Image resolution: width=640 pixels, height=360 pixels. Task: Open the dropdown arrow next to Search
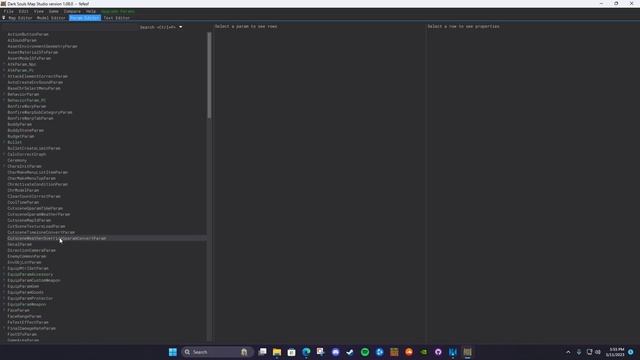coord(180,27)
